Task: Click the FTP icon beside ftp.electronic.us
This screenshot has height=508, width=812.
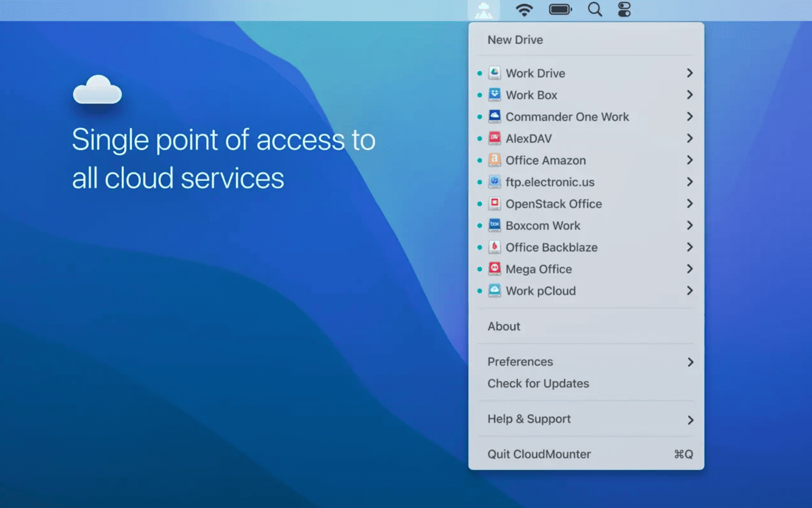Action: coord(494,182)
